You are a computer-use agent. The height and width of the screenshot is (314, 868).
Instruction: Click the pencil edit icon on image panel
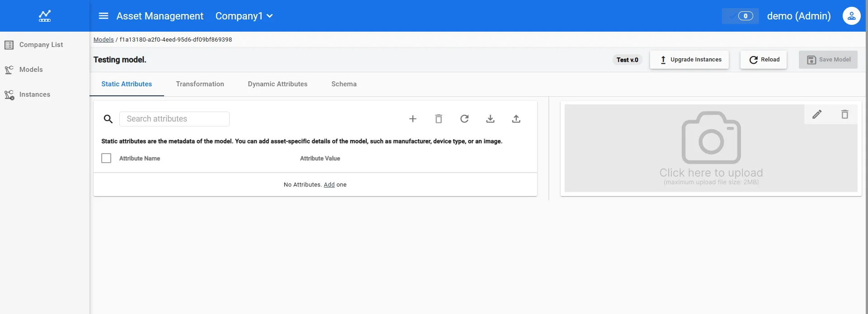[817, 114]
